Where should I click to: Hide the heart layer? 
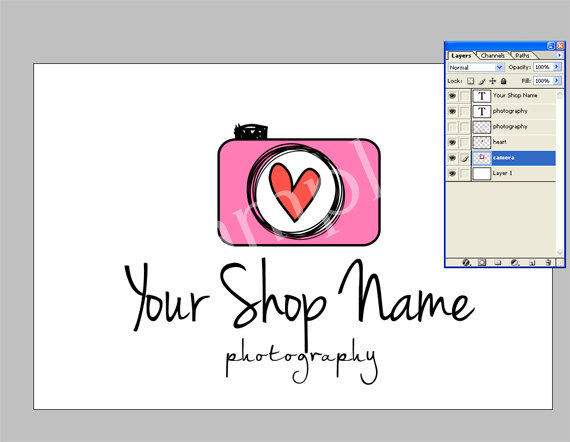(x=452, y=142)
